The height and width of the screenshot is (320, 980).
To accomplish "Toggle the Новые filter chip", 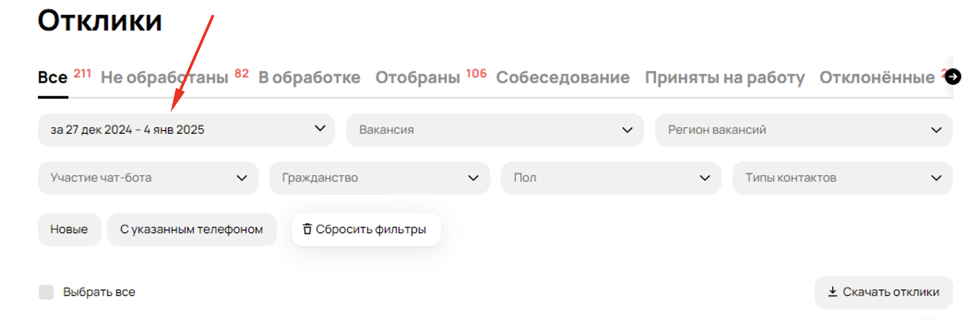I will pos(69,230).
